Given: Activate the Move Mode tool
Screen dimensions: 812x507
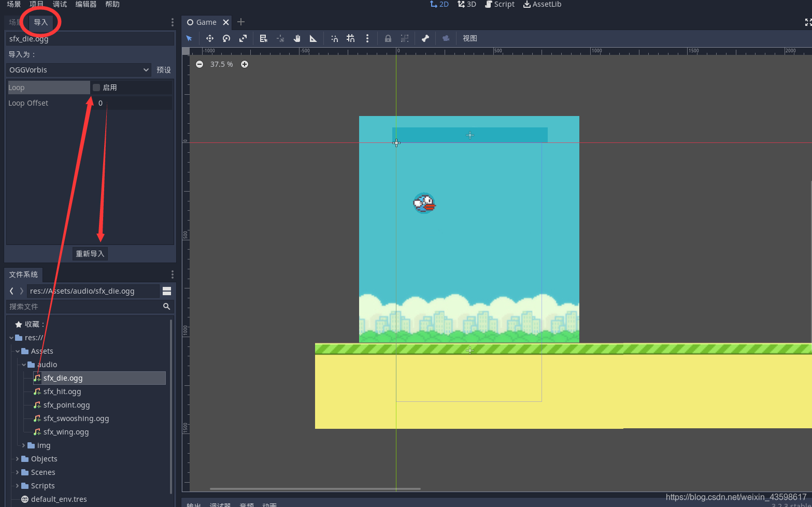Looking at the screenshot, I should [210, 38].
